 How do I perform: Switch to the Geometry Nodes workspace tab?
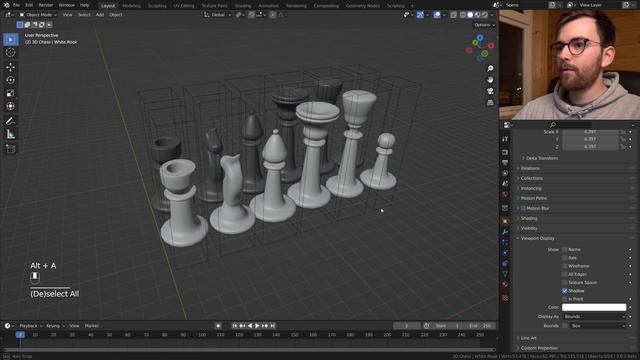[x=363, y=6]
